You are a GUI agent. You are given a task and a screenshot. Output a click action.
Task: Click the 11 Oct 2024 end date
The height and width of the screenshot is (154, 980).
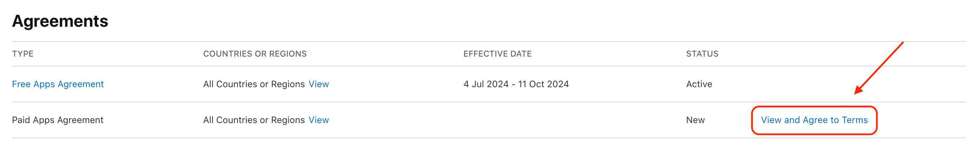tap(543, 84)
